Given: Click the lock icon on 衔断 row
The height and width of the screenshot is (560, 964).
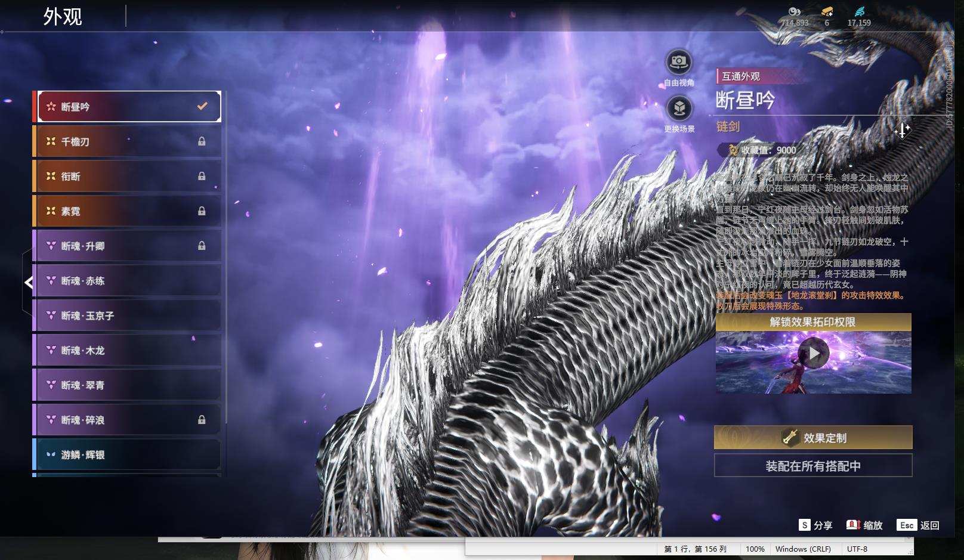Looking at the screenshot, I should point(202,176).
